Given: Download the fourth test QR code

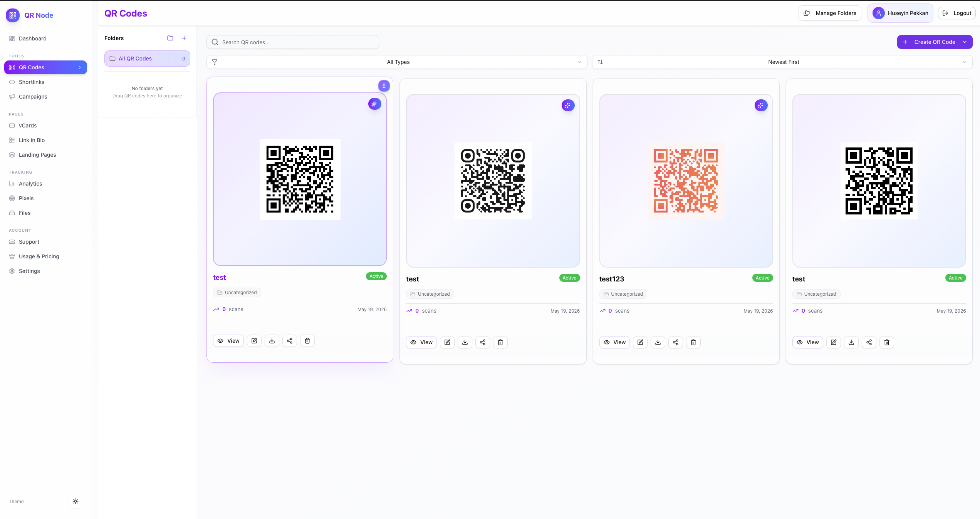Looking at the screenshot, I should tap(851, 342).
